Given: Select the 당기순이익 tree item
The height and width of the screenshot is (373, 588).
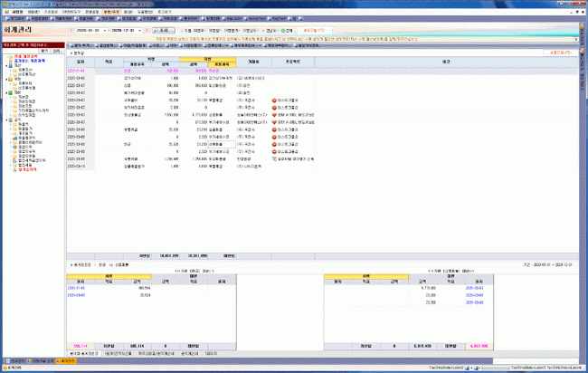Looking at the screenshot, I should coord(27,169).
